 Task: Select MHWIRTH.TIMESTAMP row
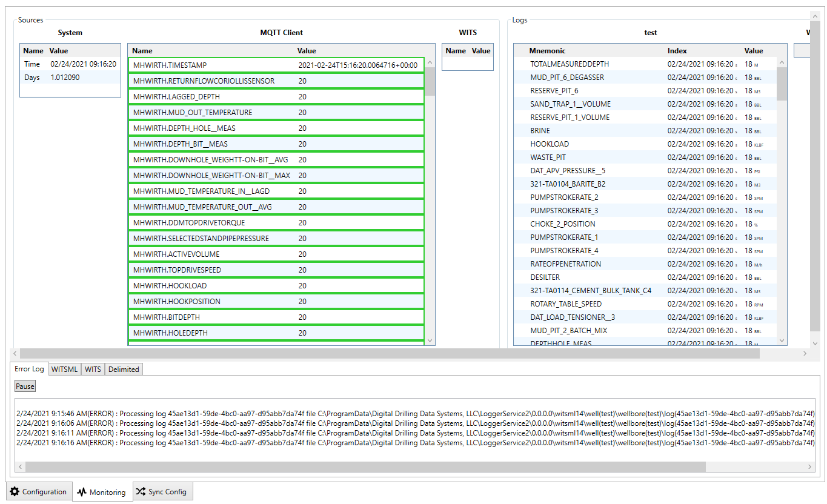point(276,65)
